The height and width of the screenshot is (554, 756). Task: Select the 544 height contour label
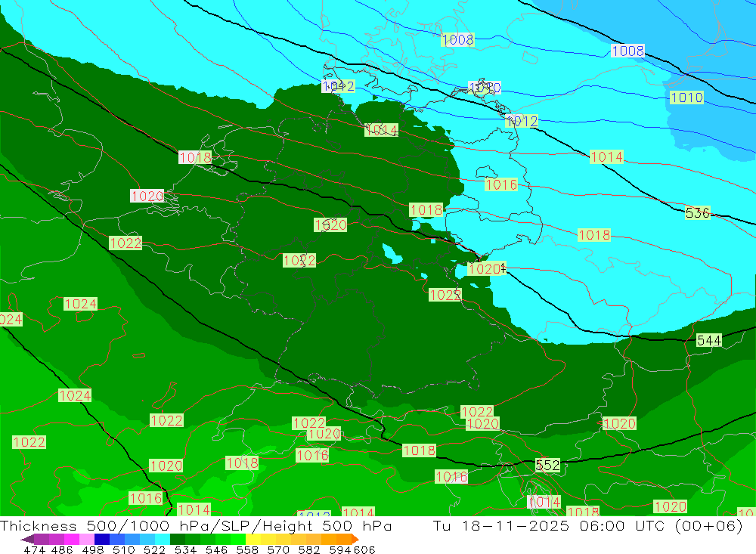(709, 340)
